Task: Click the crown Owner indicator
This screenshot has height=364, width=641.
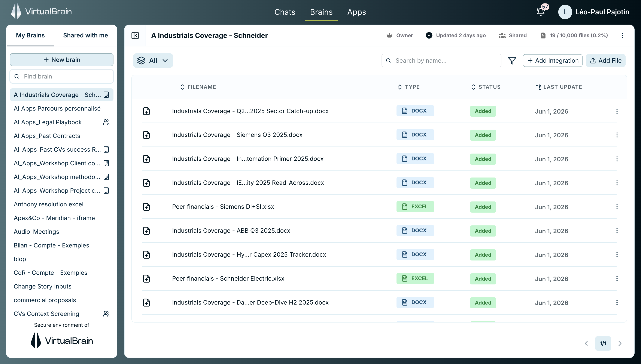Action: [400, 36]
